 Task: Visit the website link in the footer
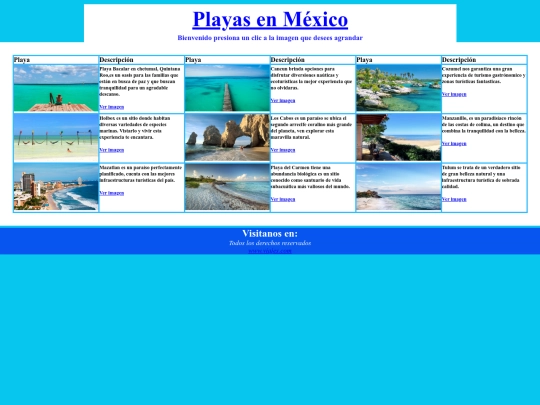270,251
